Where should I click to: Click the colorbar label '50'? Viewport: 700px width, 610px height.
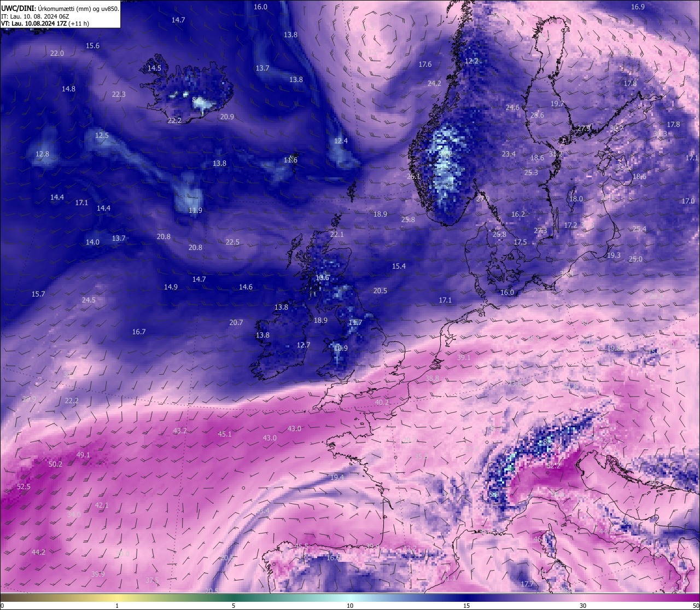(695, 606)
